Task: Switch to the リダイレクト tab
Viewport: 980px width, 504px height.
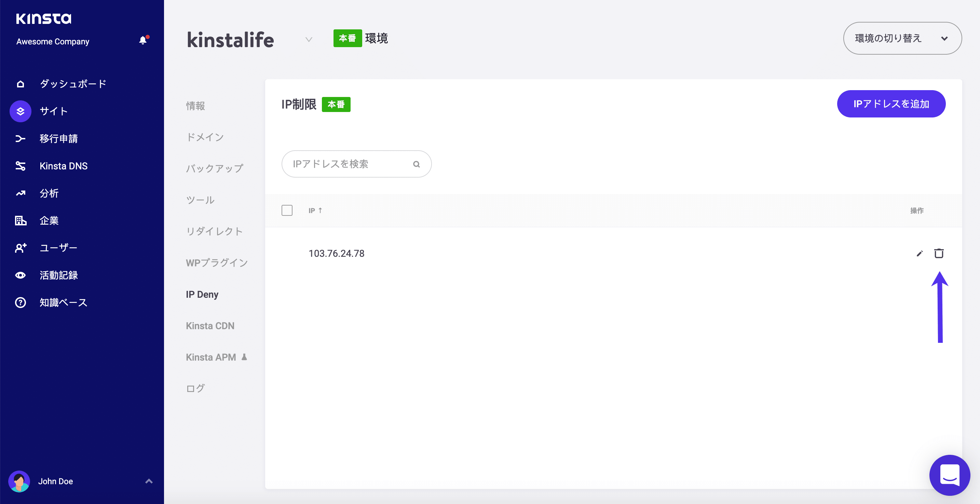Action: (x=214, y=232)
